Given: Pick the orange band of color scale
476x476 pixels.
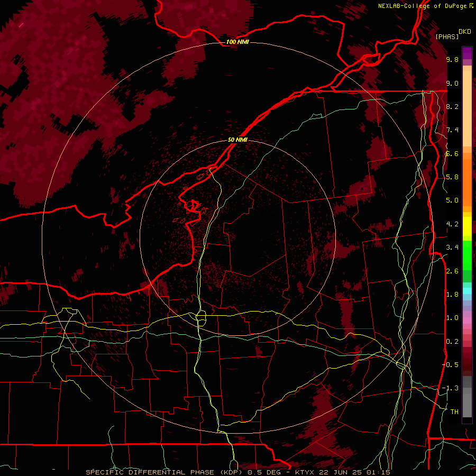Looking at the screenshot, I should [x=467, y=182].
